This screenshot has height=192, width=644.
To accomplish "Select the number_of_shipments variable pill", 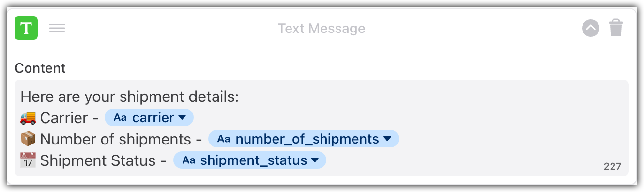I will point(304,139).
